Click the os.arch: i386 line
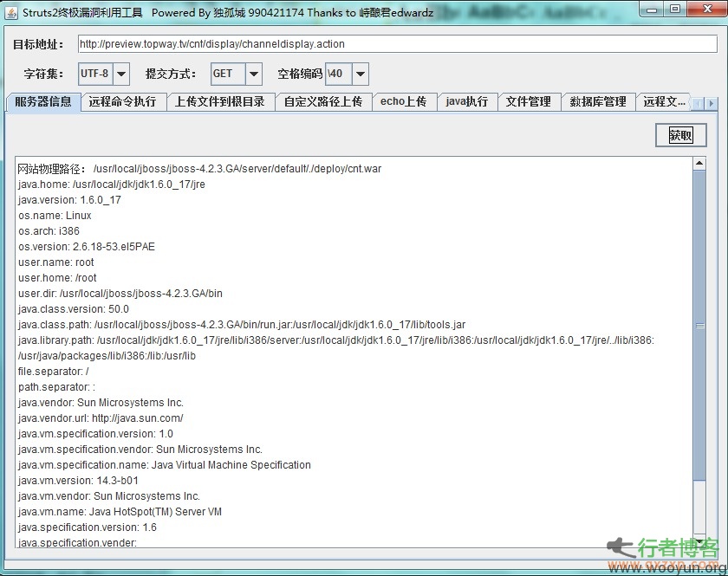Screen dimensions: 728x576 [x=49, y=231]
